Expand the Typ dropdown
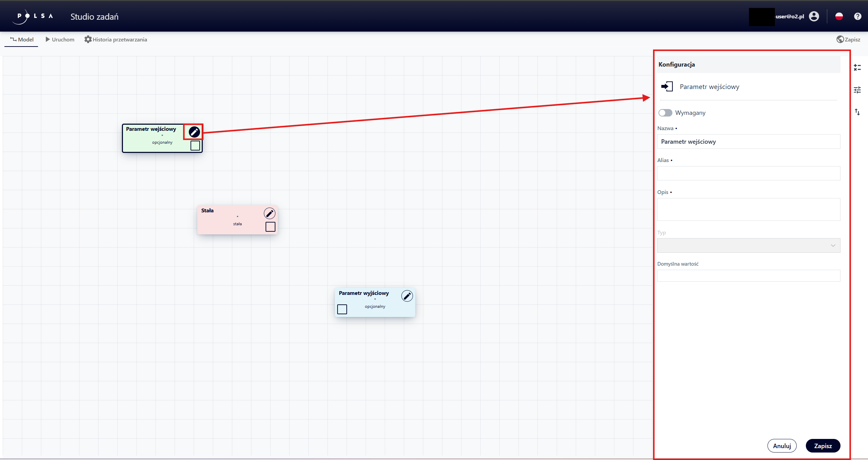 [748, 246]
